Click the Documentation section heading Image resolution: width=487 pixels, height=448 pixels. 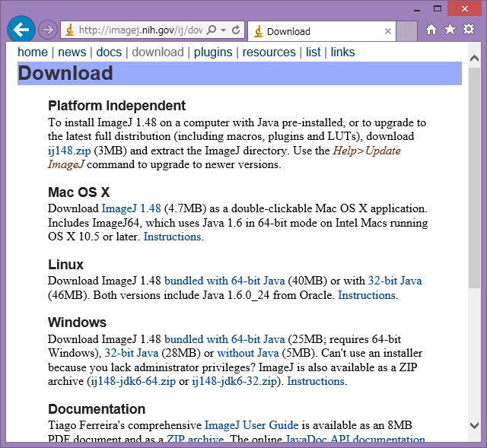(x=97, y=409)
